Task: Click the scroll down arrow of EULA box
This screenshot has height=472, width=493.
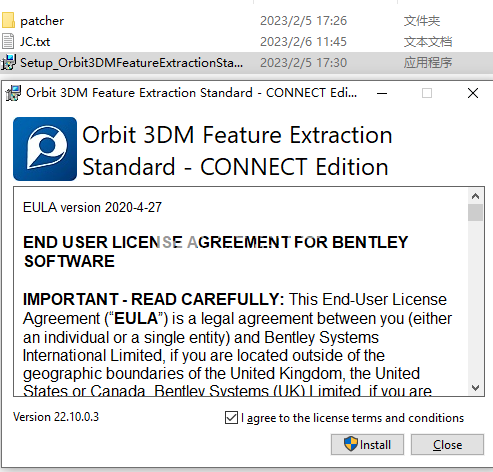Action: [475, 388]
